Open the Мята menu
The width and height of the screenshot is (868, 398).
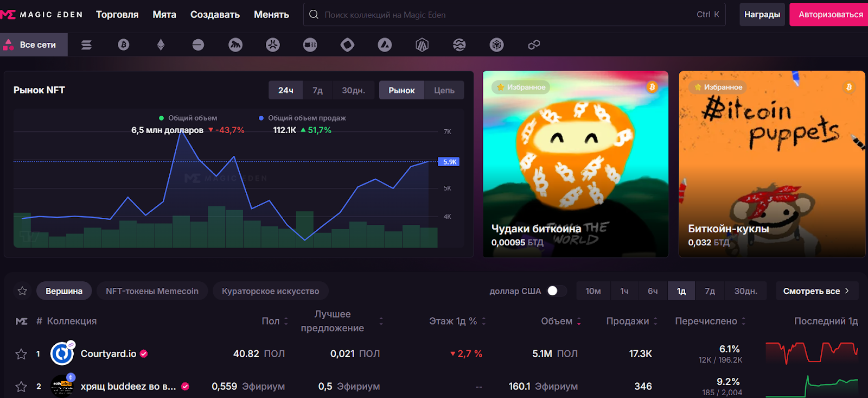164,15
